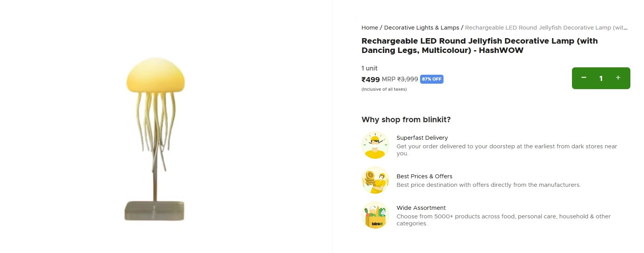Click the quantity number in the green stepper

tap(601, 78)
